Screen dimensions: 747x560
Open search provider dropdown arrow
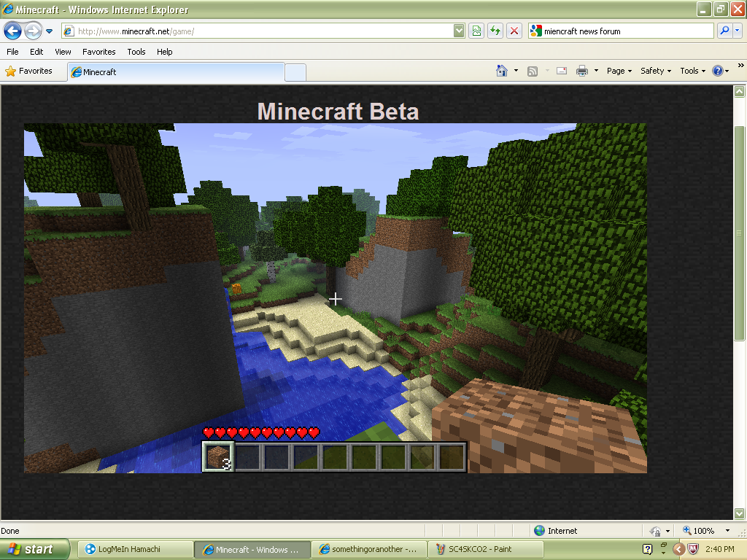pos(738,31)
